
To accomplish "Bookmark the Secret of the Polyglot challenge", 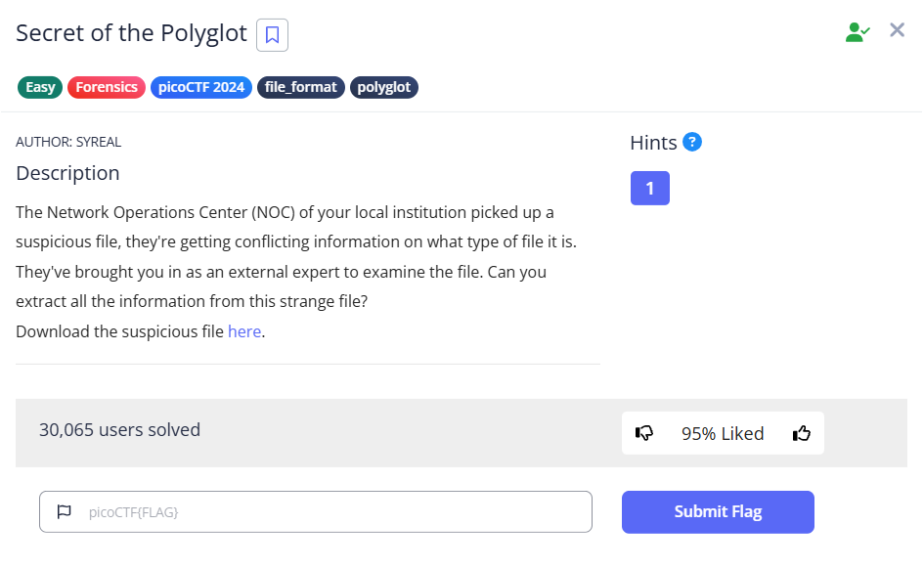I will point(272,35).
